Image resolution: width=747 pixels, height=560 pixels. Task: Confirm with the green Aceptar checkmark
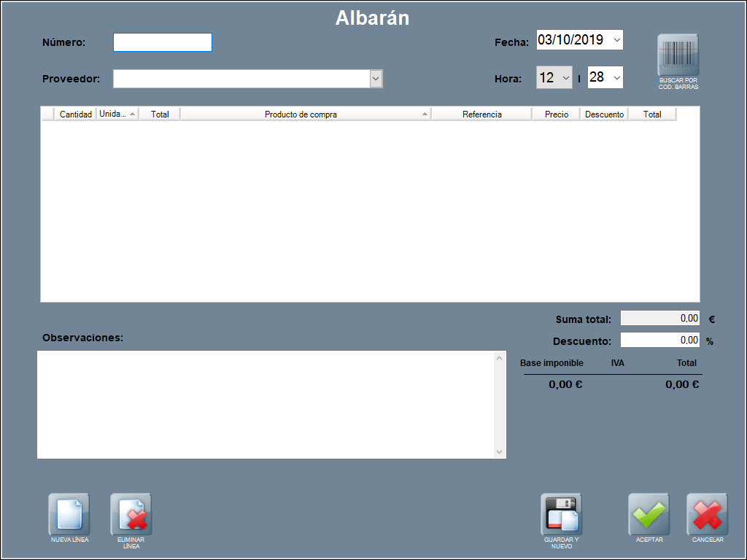649,514
